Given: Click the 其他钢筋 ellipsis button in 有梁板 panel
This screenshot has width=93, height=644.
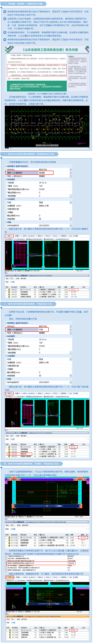Looking at the screenshot, I should point(71,196).
